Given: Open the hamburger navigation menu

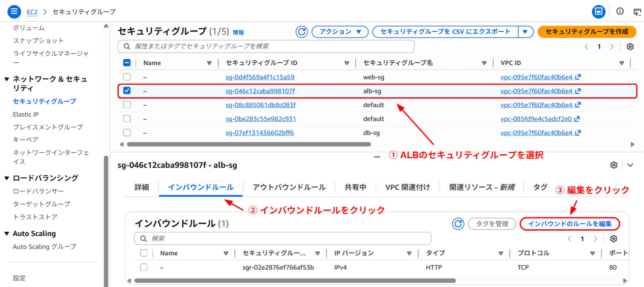Looking at the screenshot, I should (x=14, y=12).
